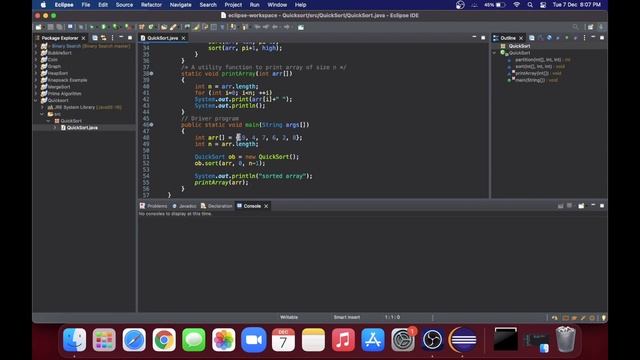
Task: Collapse the src folder
Action: [42, 114]
